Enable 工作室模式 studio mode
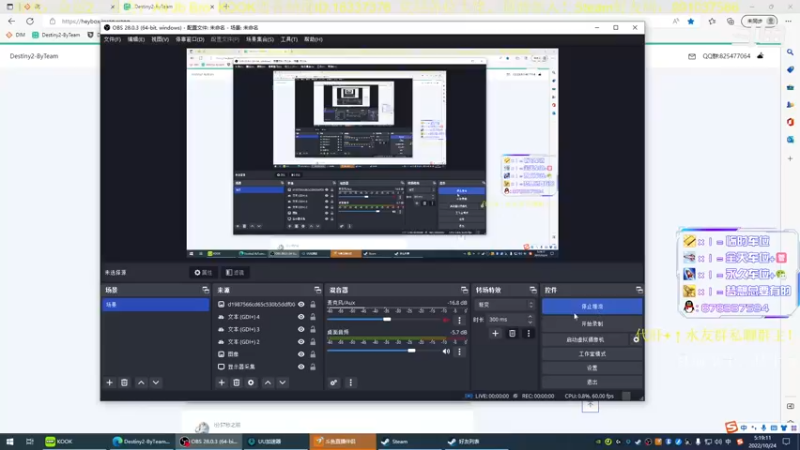The height and width of the screenshot is (450, 800). pos(592,354)
